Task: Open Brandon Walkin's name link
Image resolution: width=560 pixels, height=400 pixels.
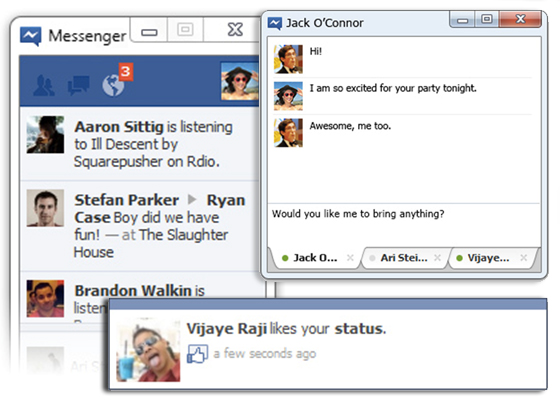Action: (x=133, y=291)
